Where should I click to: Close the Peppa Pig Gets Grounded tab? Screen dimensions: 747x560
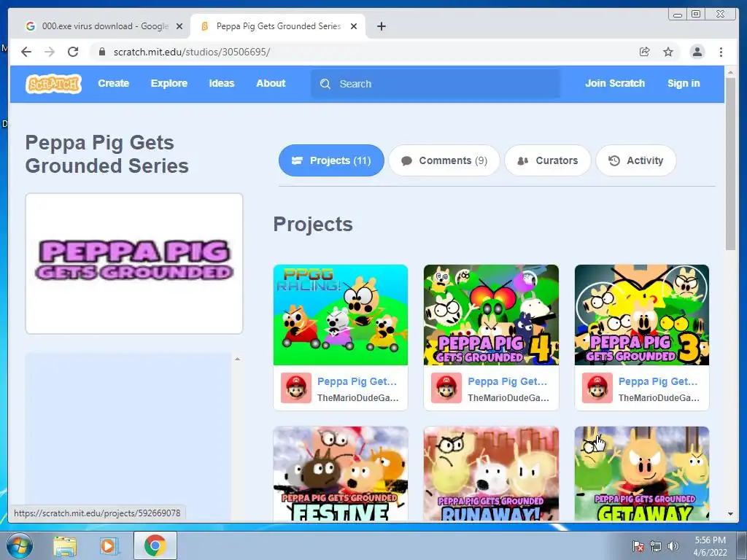point(354,26)
